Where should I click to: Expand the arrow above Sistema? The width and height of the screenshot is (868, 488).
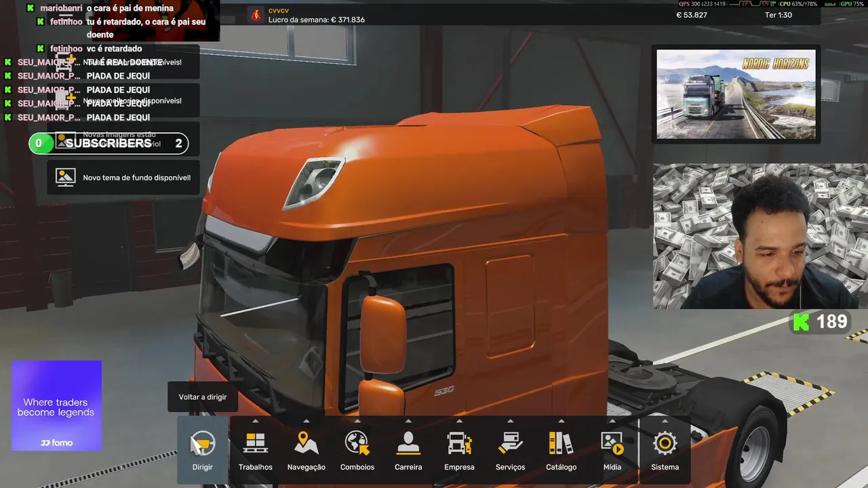pos(665,421)
